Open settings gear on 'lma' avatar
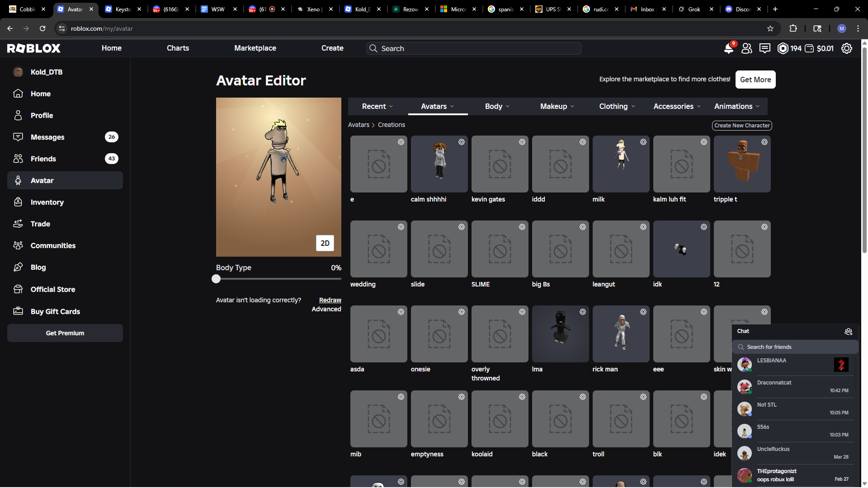This screenshot has height=488, width=868. (x=583, y=312)
